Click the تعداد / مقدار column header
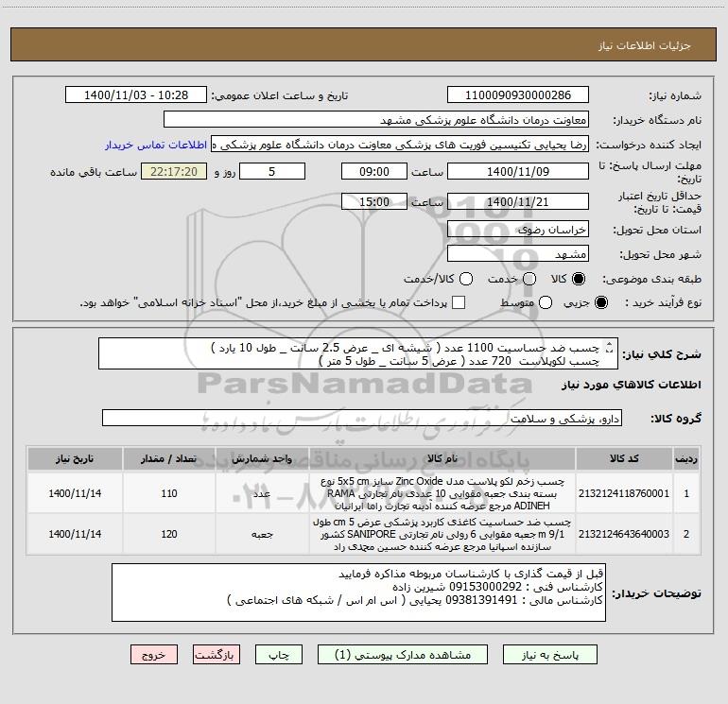Image resolution: width=728 pixels, height=704 pixels. point(169,458)
